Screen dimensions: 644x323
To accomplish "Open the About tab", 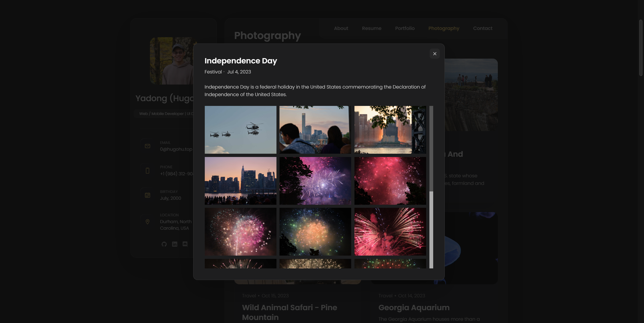I will pos(341,28).
